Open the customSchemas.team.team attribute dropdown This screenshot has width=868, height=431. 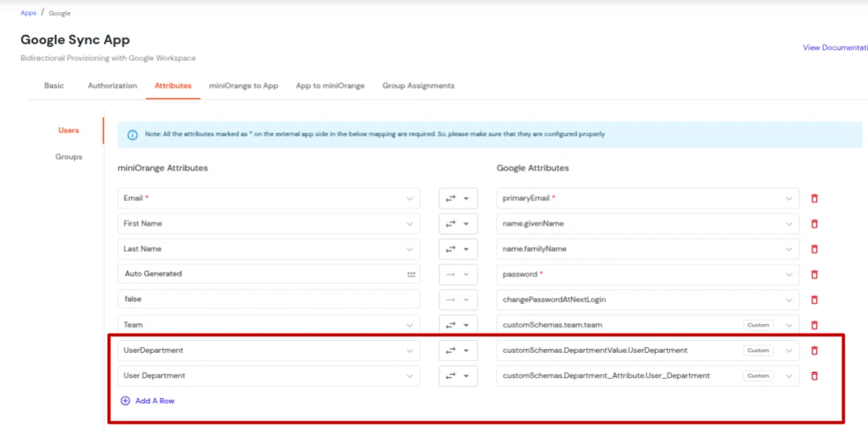tap(648, 326)
